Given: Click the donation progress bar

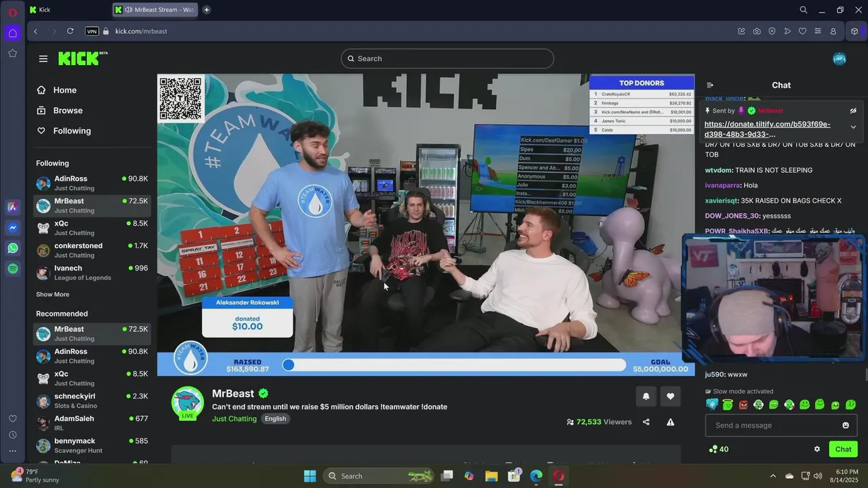Looking at the screenshot, I should (x=454, y=365).
